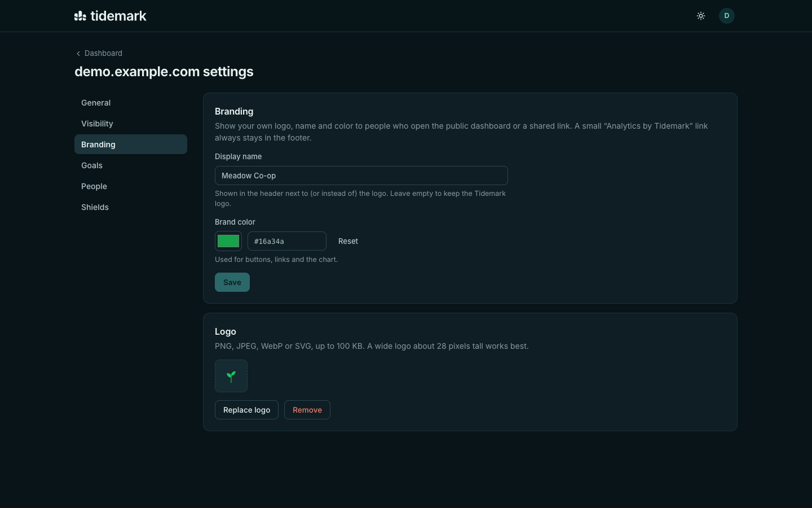This screenshot has width=812, height=508.
Task: Select the Branding settings tab
Action: 131,144
